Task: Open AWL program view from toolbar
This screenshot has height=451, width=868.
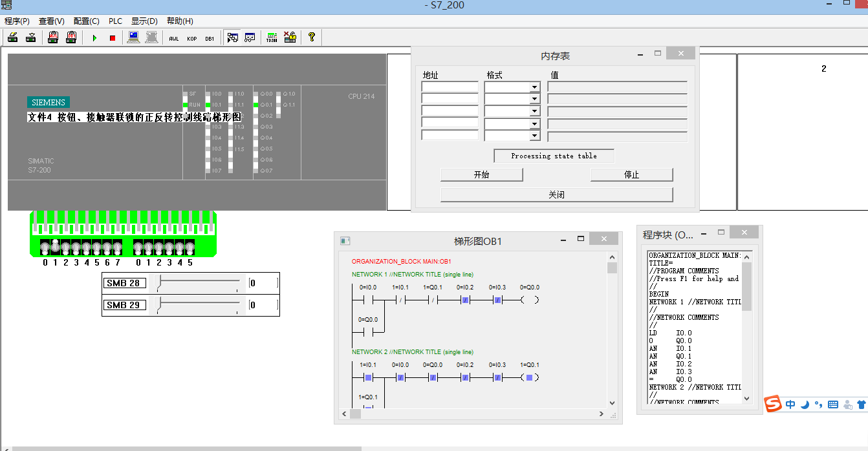Action: (174, 38)
